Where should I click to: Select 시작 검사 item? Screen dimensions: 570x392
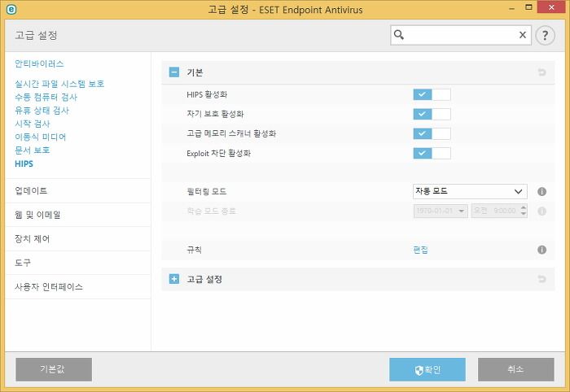(x=32, y=124)
